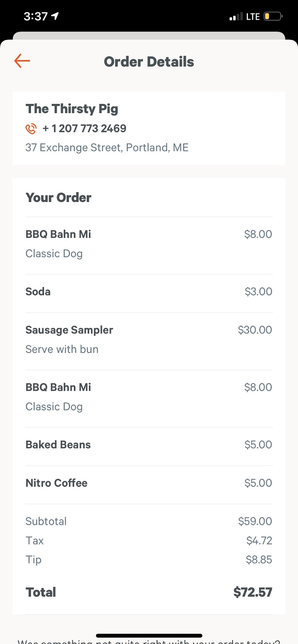Tap the Serve with bun note
Screen dimensions: 298x644
tap(62, 349)
